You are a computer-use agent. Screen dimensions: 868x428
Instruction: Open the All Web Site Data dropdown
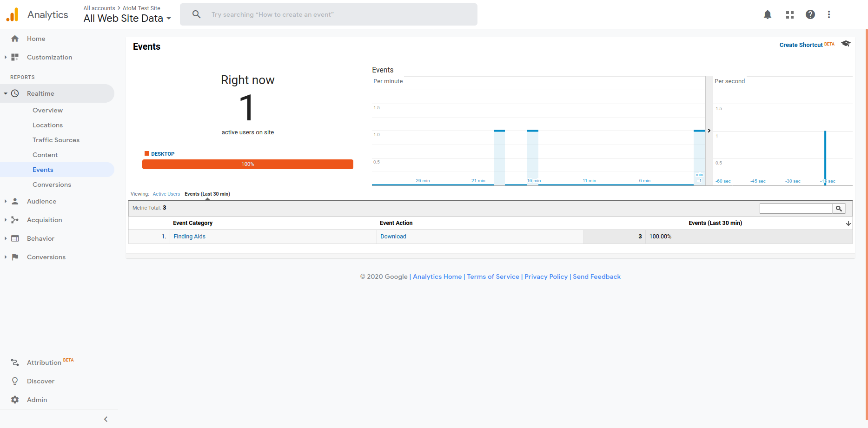pyautogui.click(x=127, y=19)
